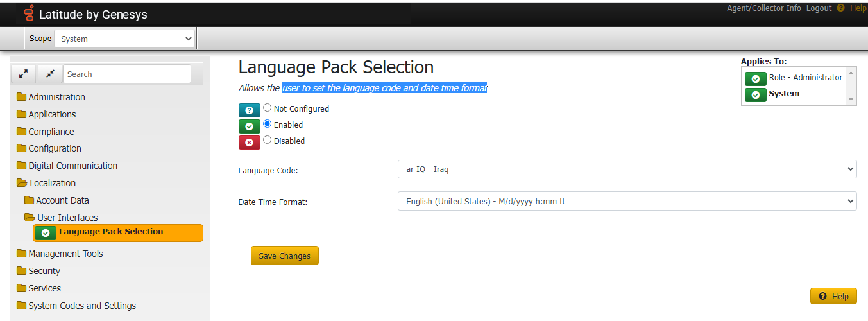The height and width of the screenshot is (321, 868).
Task: Click the red X Disabled icon
Action: coord(249,143)
